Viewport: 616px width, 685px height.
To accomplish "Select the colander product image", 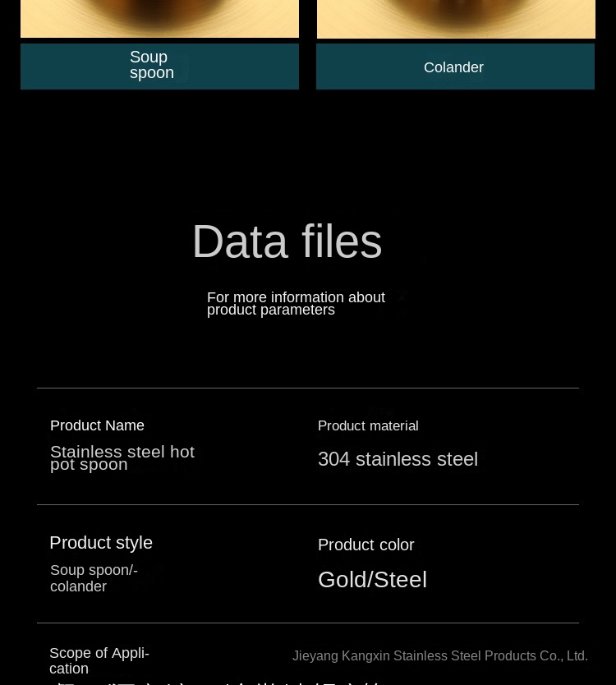I will 456,19.
